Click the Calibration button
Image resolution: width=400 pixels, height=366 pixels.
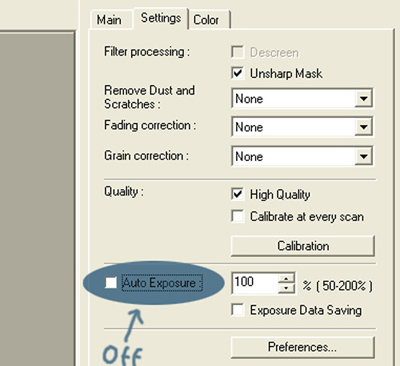[303, 246]
